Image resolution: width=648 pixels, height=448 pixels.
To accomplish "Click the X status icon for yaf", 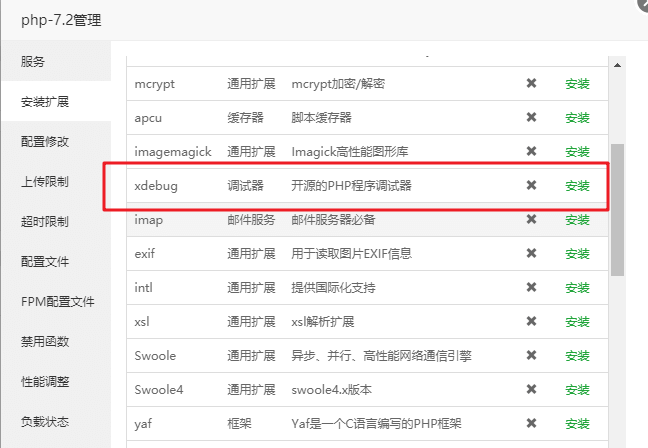I will pos(532,424).
